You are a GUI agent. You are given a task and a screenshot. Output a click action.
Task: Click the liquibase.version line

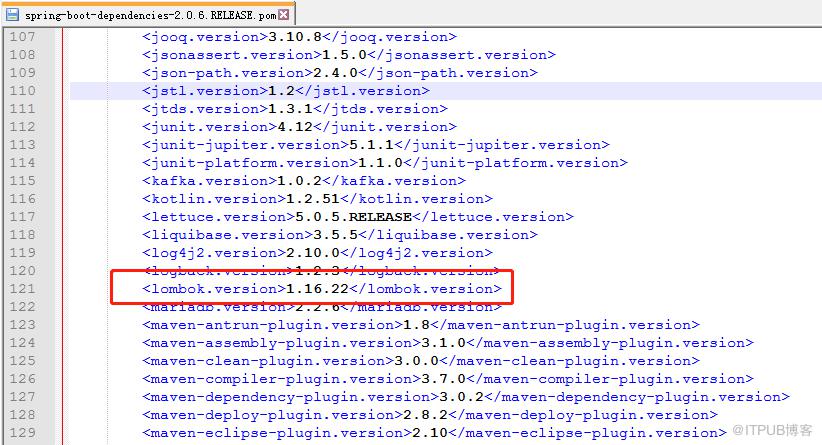340,235
